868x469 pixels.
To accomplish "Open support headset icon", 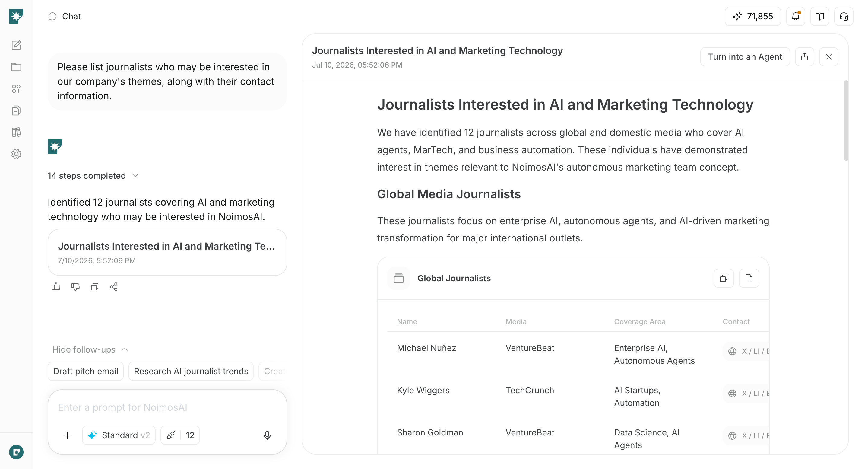I will click(844, 16).
